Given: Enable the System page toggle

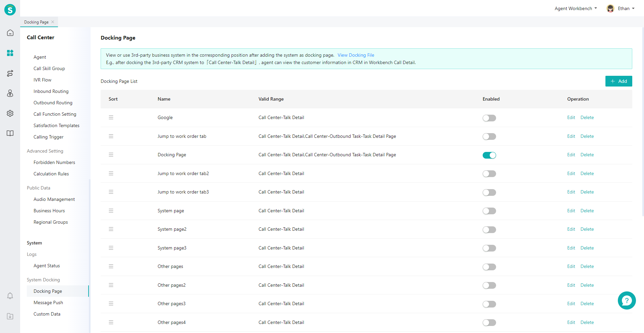Looking at the screenshot, I should click(x=489, y=211).
